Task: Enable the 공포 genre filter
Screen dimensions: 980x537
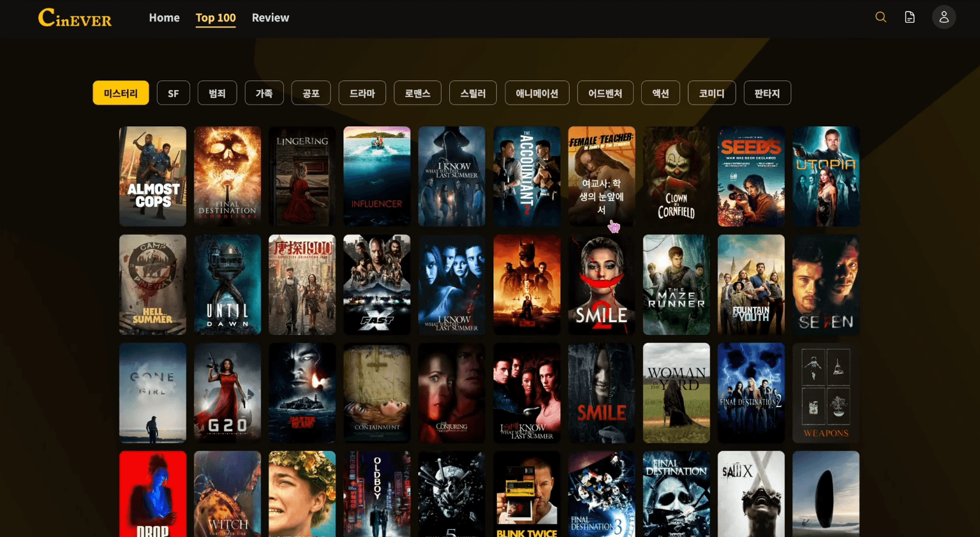Action: tap(311, 92)
